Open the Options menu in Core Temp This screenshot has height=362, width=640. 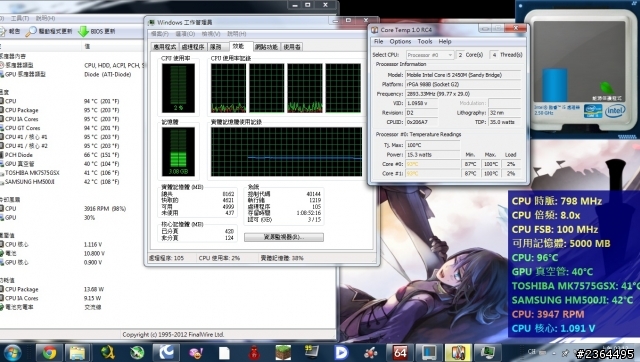point(400,42)
